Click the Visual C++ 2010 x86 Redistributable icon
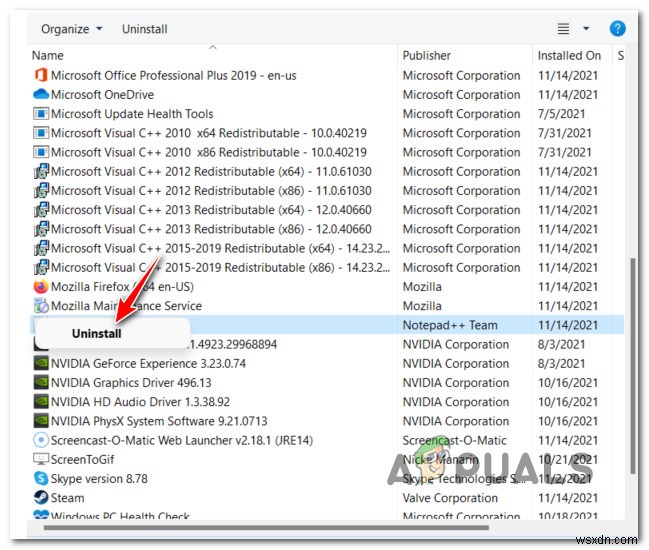Viewport: 649px width, 550px height. pyautogui.click(x=41, y=152)
